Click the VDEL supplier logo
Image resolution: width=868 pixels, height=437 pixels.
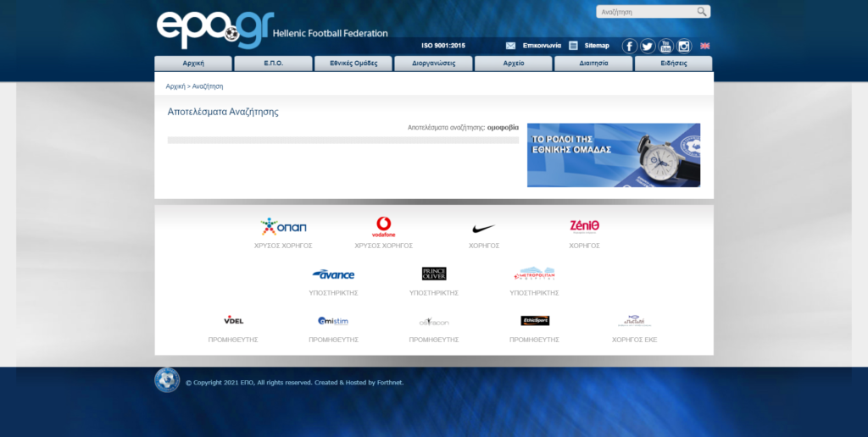[x=233, y=320]
